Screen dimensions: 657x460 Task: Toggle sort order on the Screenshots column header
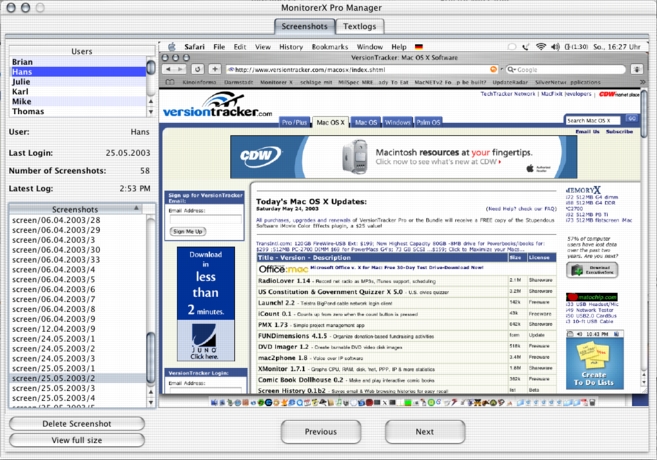pyautogui.click(x=75, y=209)
